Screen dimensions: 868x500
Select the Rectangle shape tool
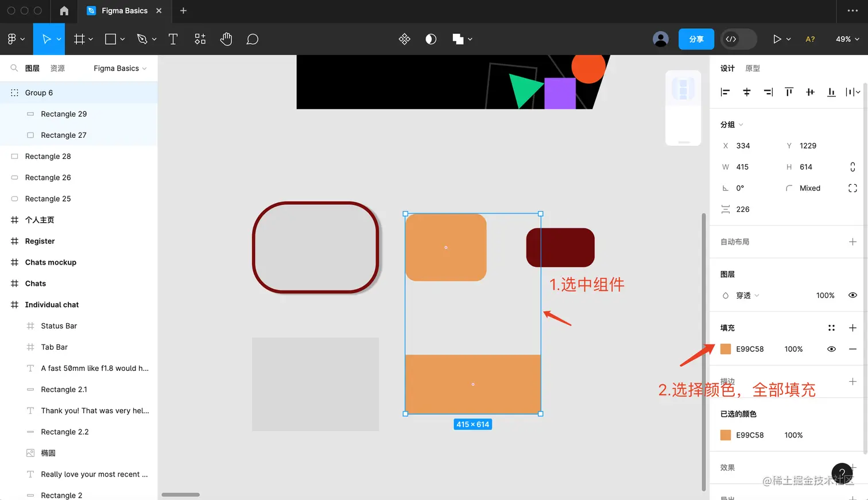tap(111, 39)
